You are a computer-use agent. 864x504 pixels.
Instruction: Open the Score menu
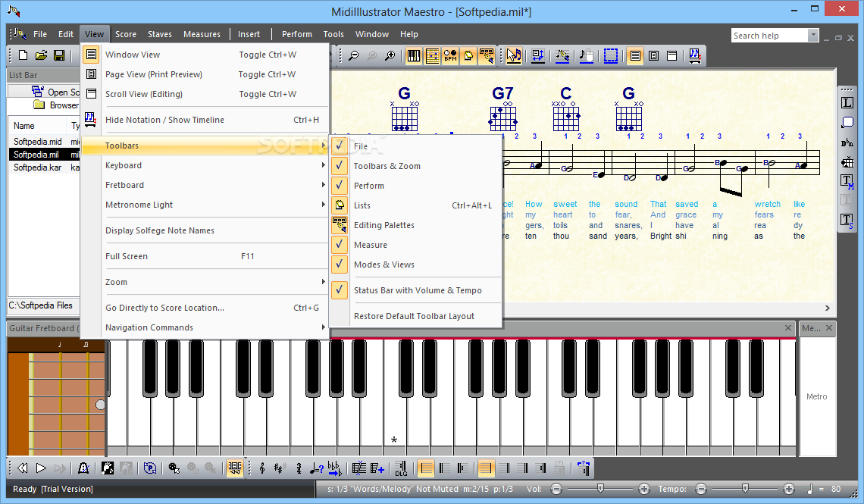point(126,34)
